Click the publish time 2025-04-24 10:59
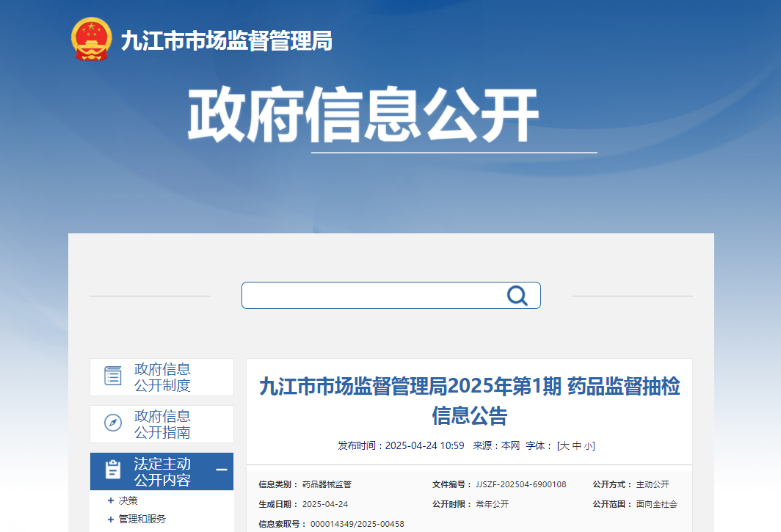 [424, 446]
